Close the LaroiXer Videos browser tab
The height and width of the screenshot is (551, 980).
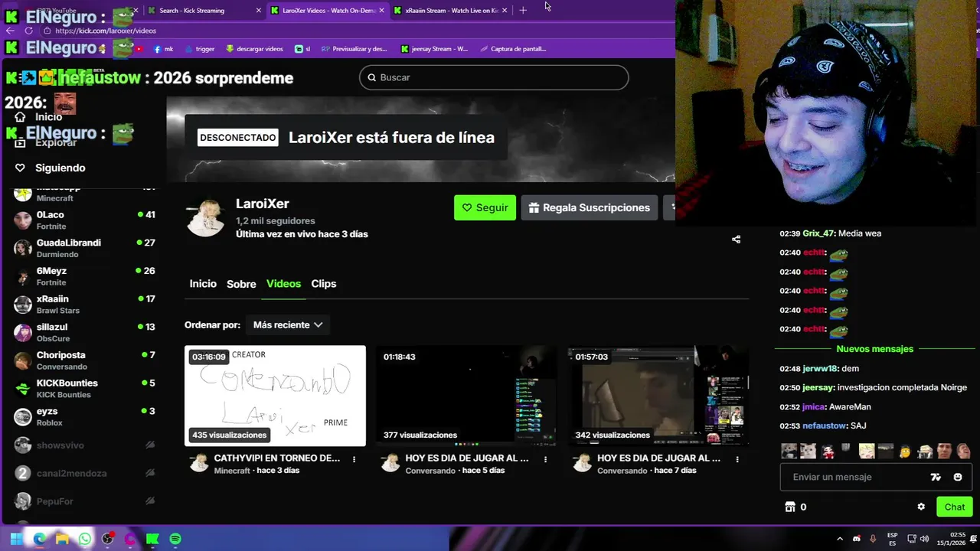click(x=381, y=11)
